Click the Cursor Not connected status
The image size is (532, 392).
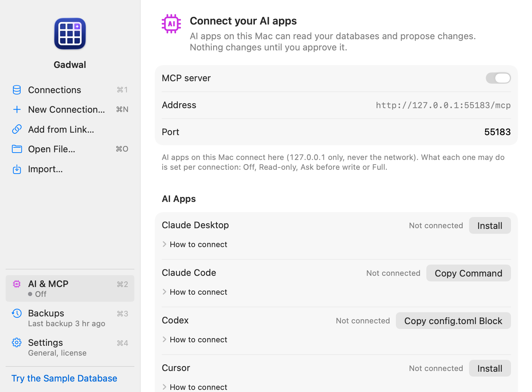(x=436, y=368)
